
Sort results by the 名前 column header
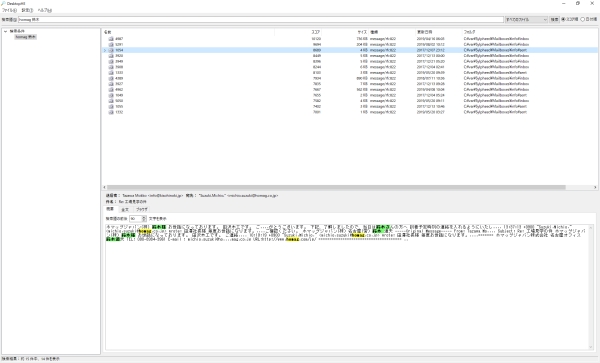click(108, 33)
